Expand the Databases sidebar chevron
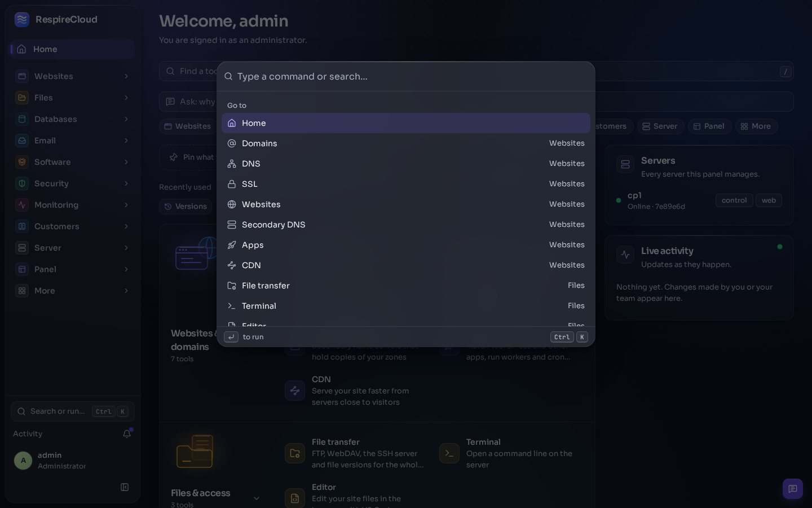This screenshot has width=812, height=508. click(126, 119)
